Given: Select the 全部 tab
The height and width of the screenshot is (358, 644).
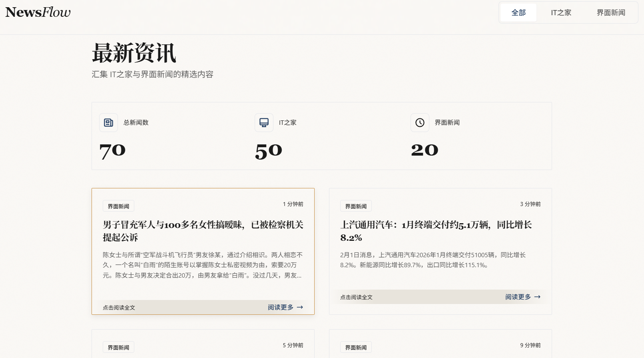Looking at the screenshot, I should pos(518,13).
